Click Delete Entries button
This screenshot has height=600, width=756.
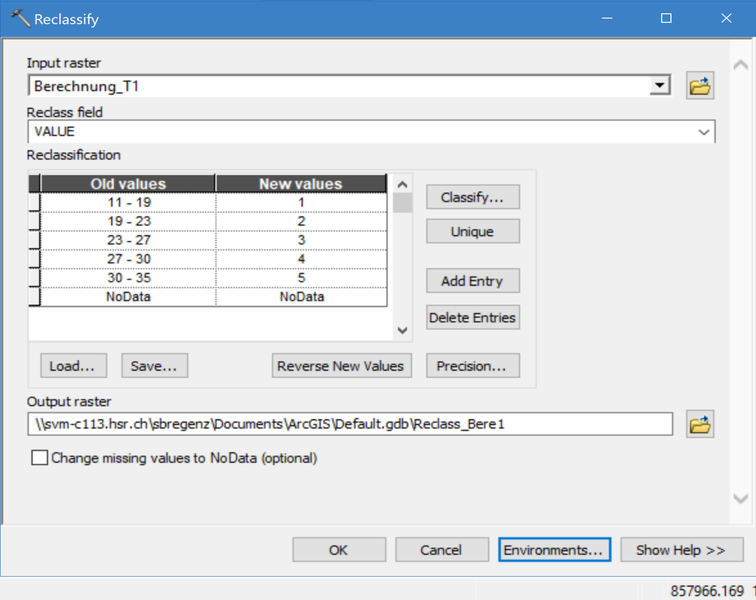click(472, 318)
